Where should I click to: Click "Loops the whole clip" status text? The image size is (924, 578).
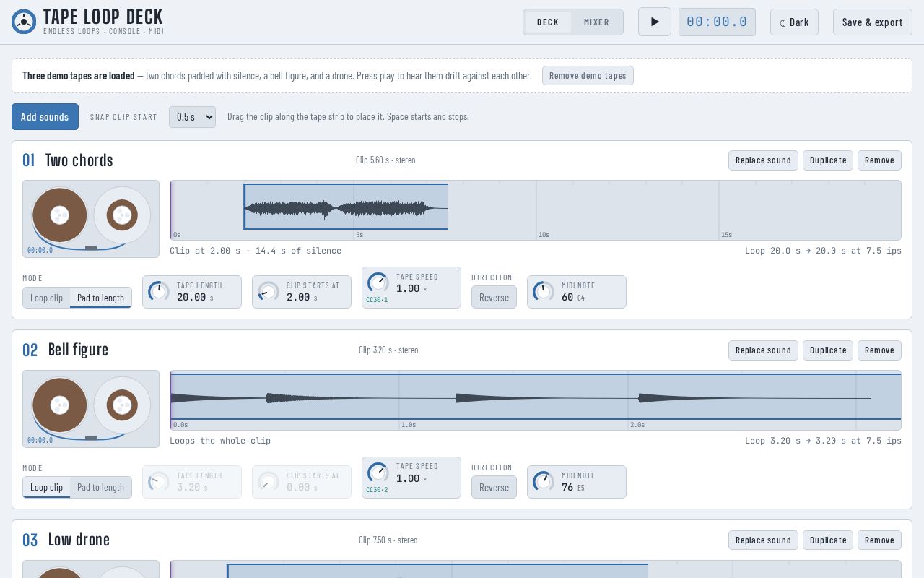pos(220,441)
